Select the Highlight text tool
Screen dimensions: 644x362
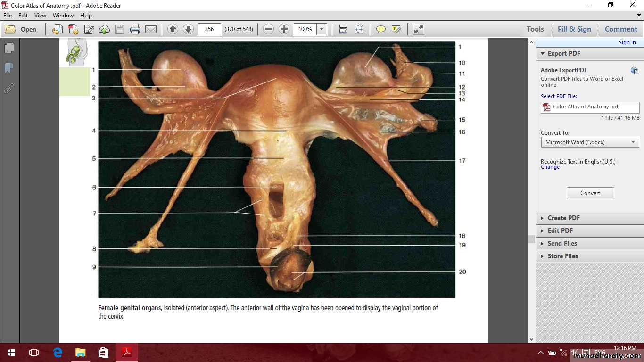click(396, 29)
